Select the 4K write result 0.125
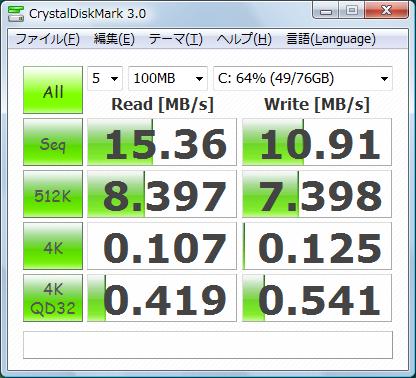 [317, 246]
